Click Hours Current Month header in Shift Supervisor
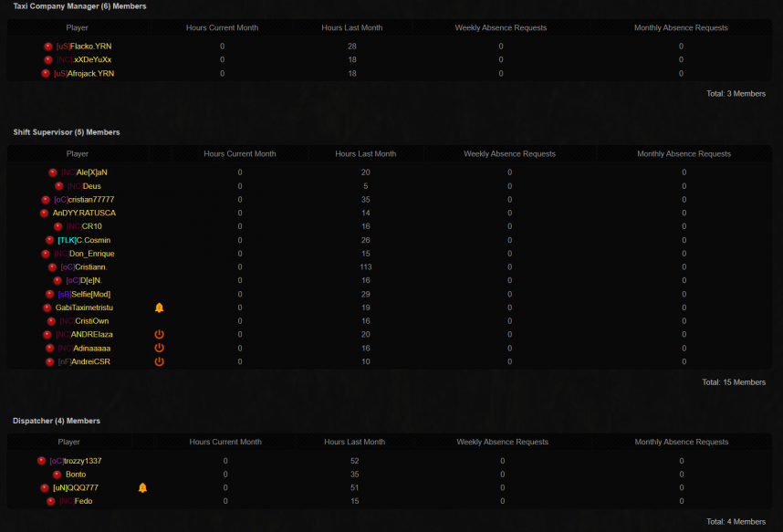The width and height of the screenshot is (783, 532). click(x=239, y=153)
